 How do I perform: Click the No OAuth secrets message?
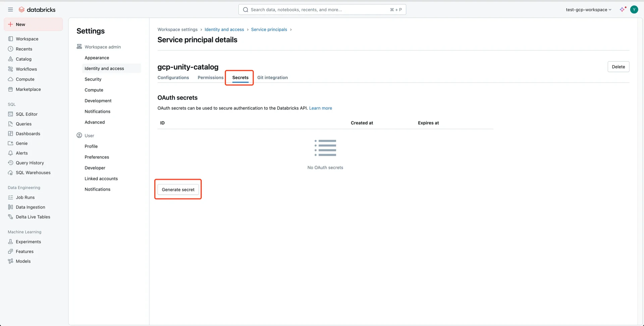click(325, 168)
